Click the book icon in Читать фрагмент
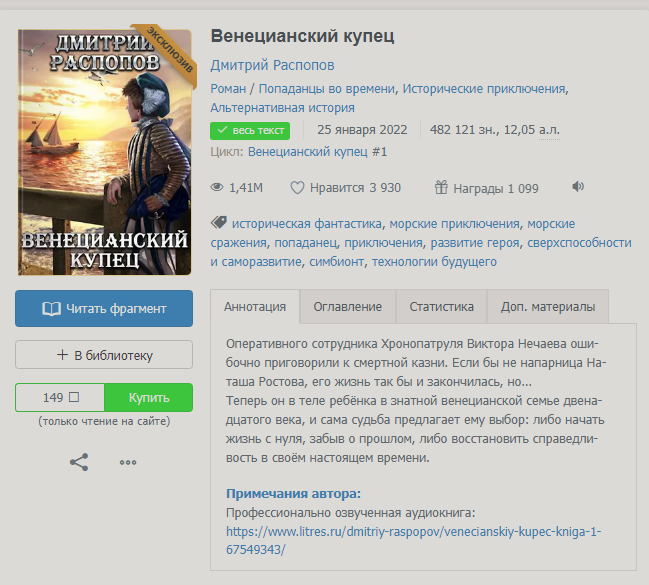This screenshot has height=585, width=649. tap(51, 309)
